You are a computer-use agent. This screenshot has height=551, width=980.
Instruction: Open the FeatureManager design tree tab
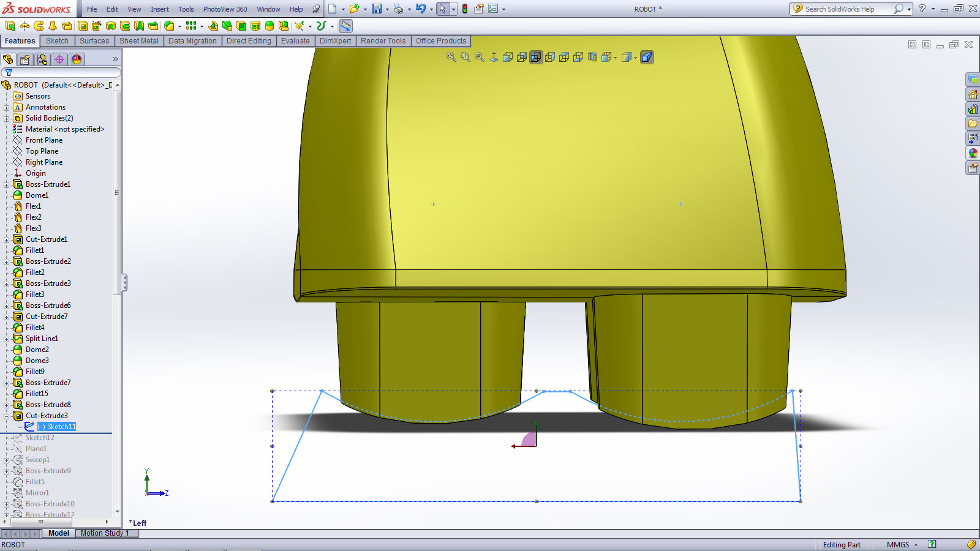coord(8,59)
